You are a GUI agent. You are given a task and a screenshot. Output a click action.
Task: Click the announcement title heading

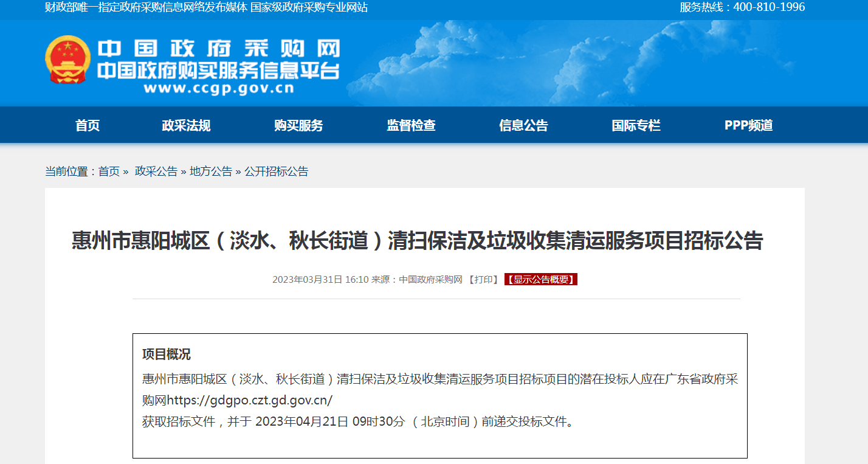point(417,241)
